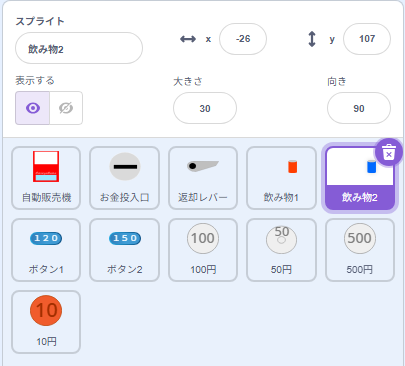The width and height of the screenshot is (405, 366).
Task: Show the sprite with the eye icon
Action: (33, 108)
